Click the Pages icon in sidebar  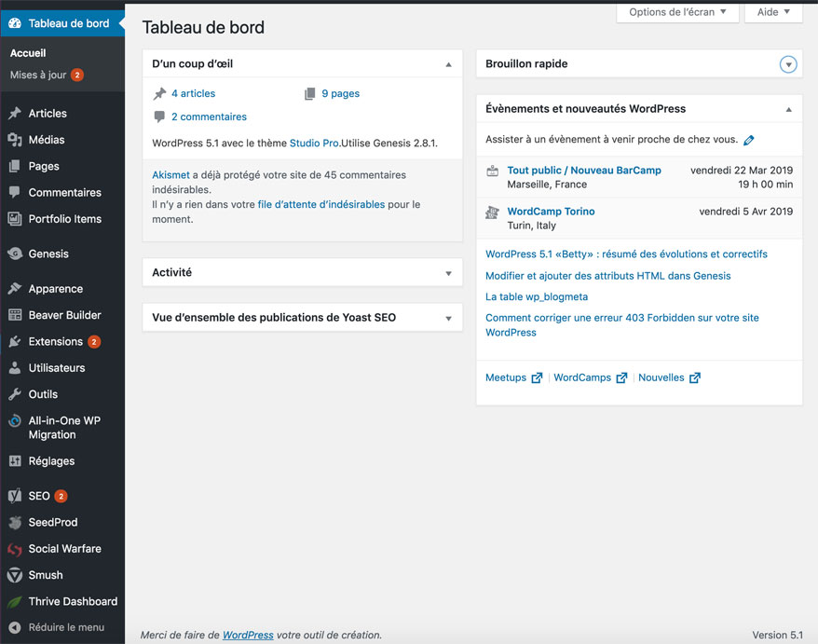tap(15, 166)
